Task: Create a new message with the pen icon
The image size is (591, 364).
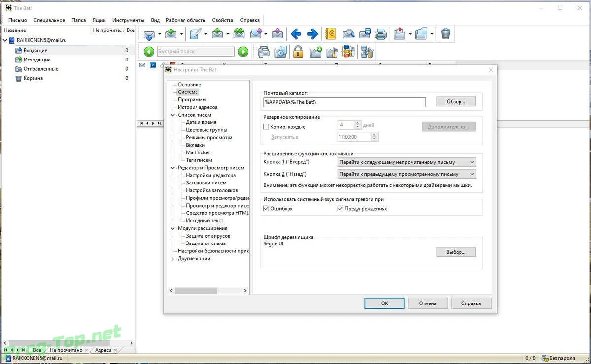Action: pos(196,34)
